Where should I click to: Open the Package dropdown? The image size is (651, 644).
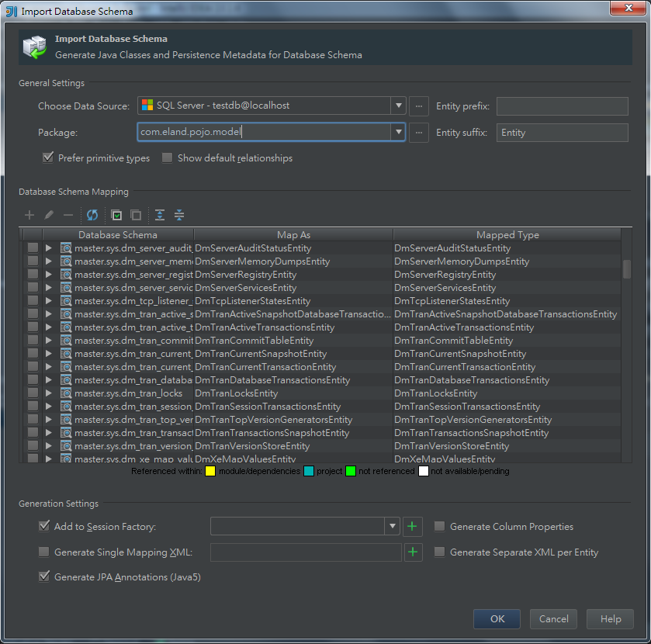(x=398, y=132)
